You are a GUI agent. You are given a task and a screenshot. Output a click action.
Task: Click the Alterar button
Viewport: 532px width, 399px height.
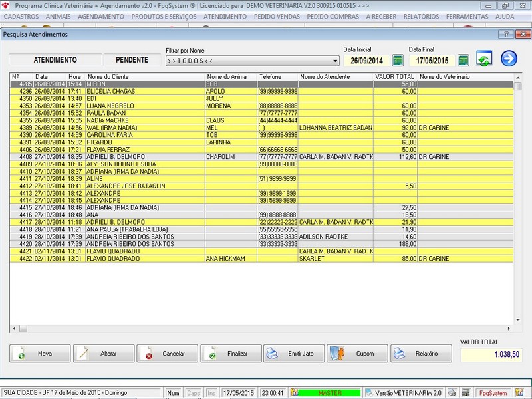(x=104, y=354)
